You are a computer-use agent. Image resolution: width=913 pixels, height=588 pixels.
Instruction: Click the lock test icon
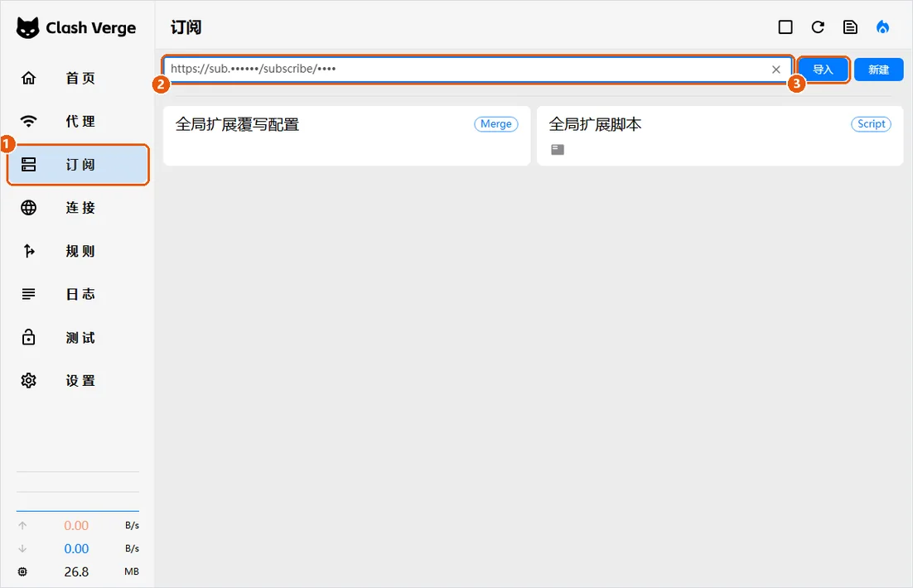[28, 337]
